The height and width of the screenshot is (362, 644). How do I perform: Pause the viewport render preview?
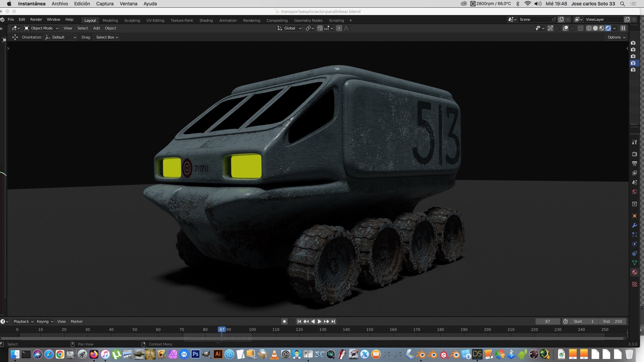click(x=623, y=28)
